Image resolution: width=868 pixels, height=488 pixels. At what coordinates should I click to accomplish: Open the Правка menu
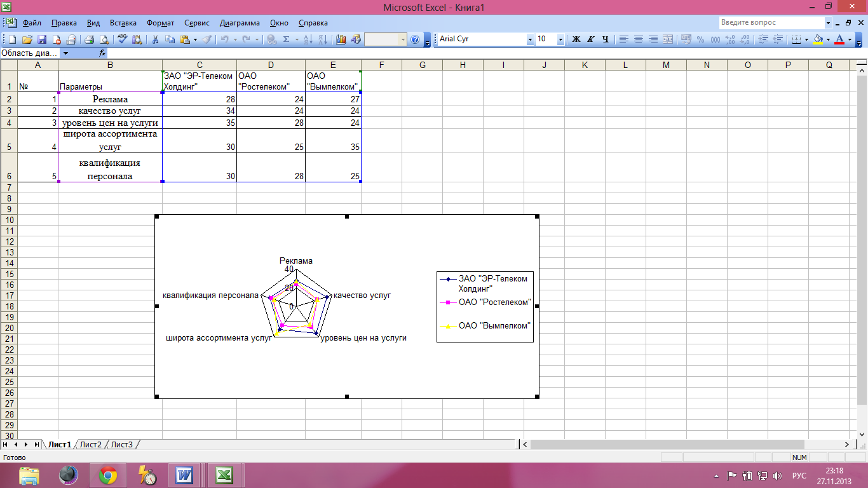coord(64,23)
